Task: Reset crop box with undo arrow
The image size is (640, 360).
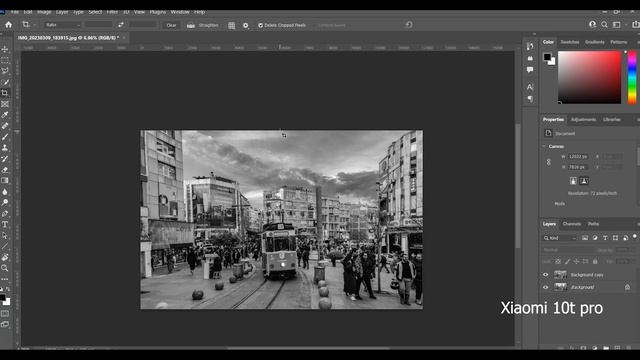Action: tap(409, 25)
